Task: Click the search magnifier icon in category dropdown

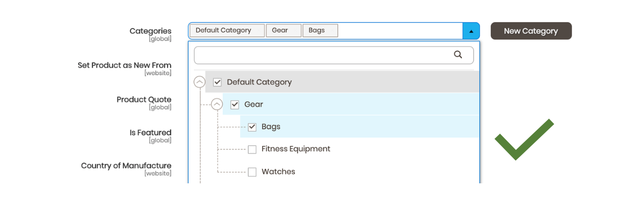Action: [458, 55]
